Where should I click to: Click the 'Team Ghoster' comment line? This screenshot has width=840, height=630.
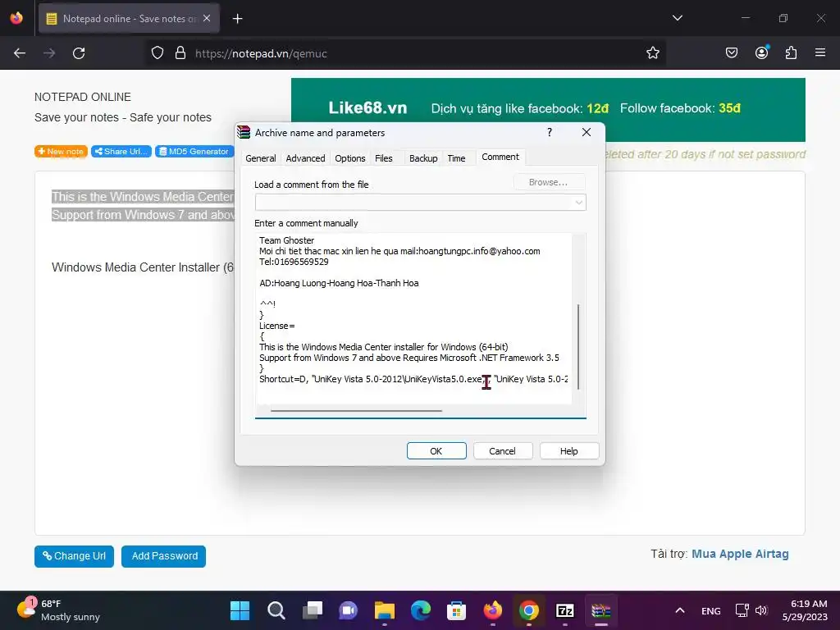tap(286, 240)
